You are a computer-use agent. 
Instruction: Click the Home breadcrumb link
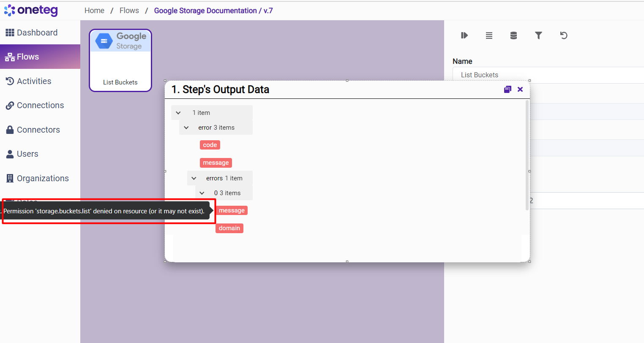pyautogui.click(x=94, y=11)
